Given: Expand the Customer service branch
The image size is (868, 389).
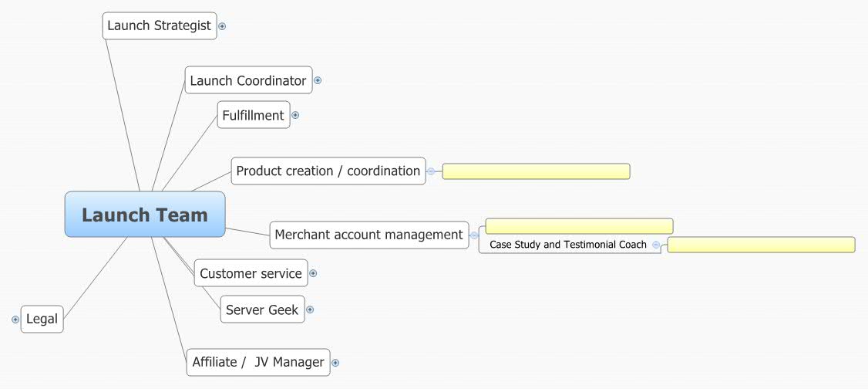Looking at the screenshot, I should click(x=313, y=273).
